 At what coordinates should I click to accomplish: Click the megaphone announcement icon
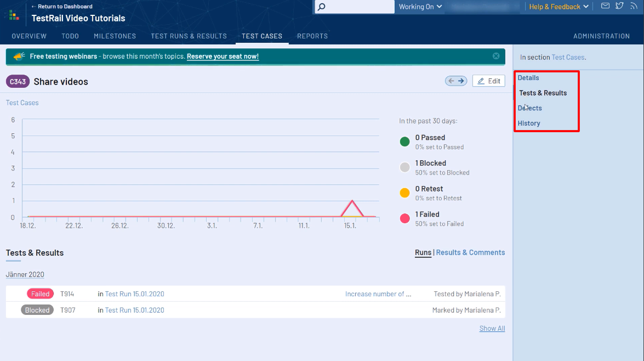pos(19,57)
